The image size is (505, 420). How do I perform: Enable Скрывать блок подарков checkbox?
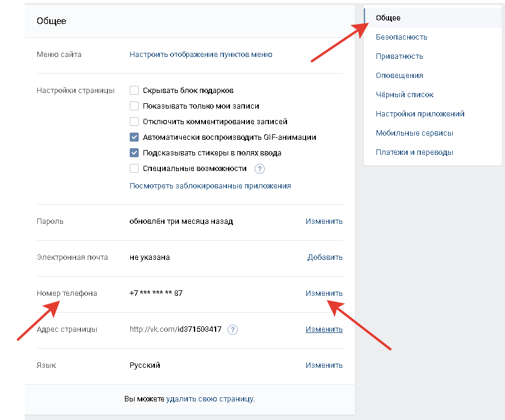pos(135,91)
